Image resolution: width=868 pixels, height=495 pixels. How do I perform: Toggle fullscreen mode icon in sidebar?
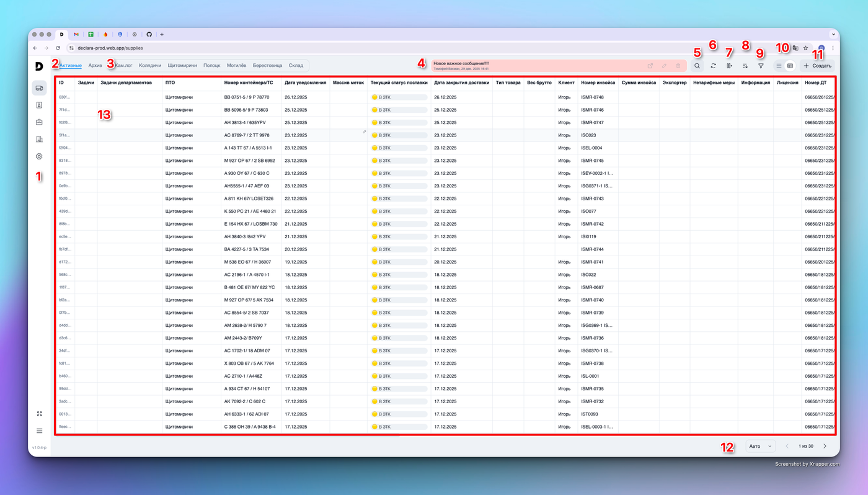[x=39, y=414]
